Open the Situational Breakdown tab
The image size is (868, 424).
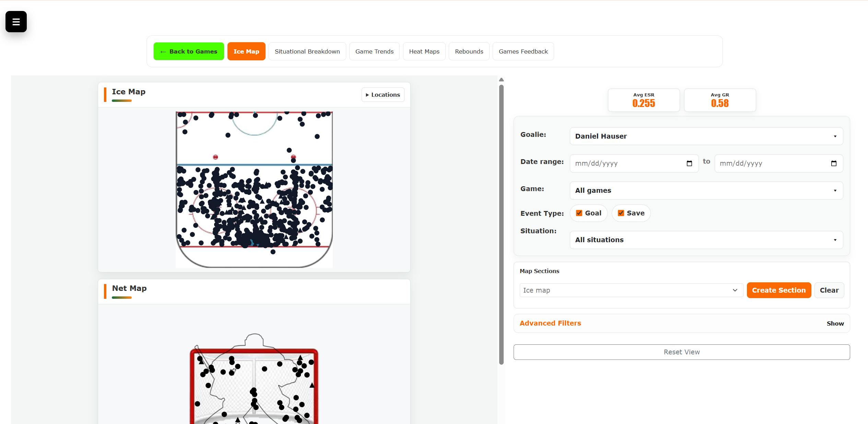point(307,51)
